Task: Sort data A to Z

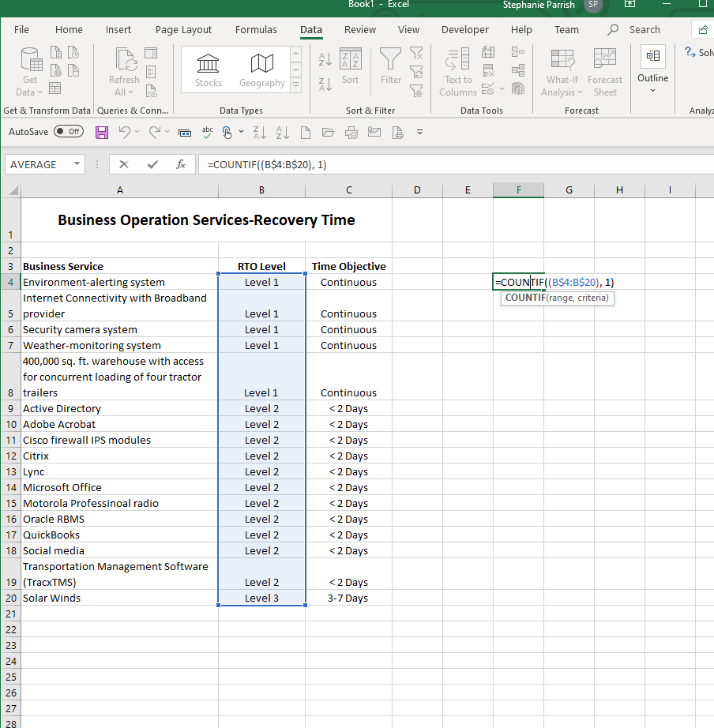Action: (325, 60)
